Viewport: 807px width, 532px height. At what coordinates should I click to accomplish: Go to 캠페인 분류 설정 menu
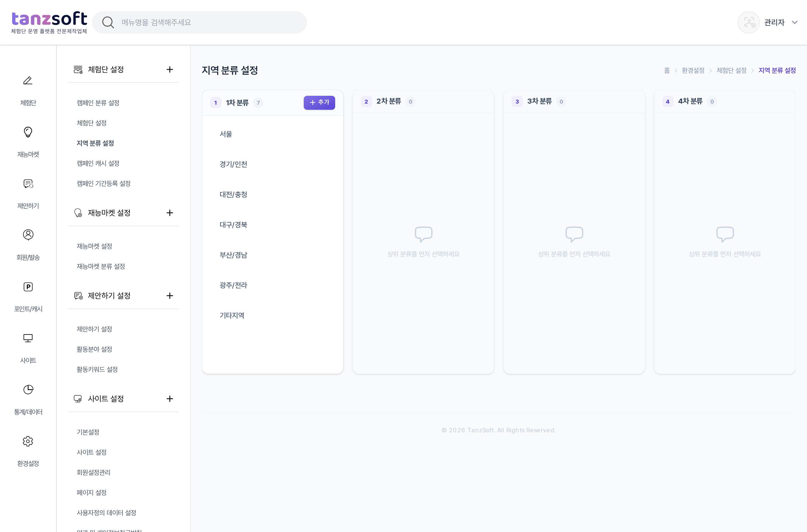pyautogui.click(x=98, y=103)
